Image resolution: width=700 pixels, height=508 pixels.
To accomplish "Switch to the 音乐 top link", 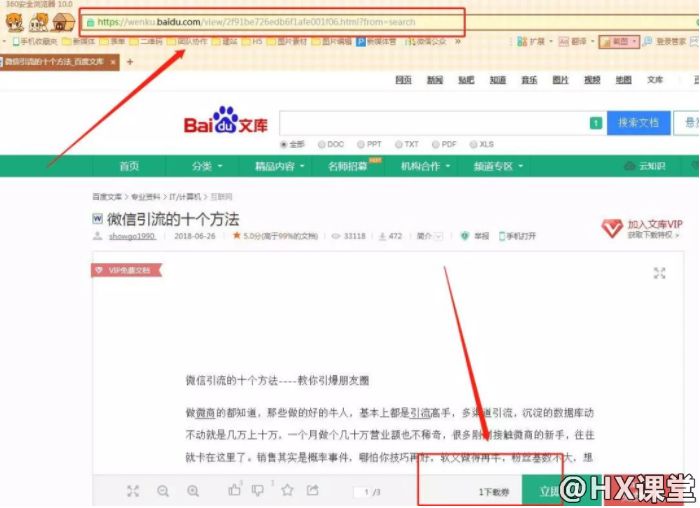I will (x=529, y=79).
